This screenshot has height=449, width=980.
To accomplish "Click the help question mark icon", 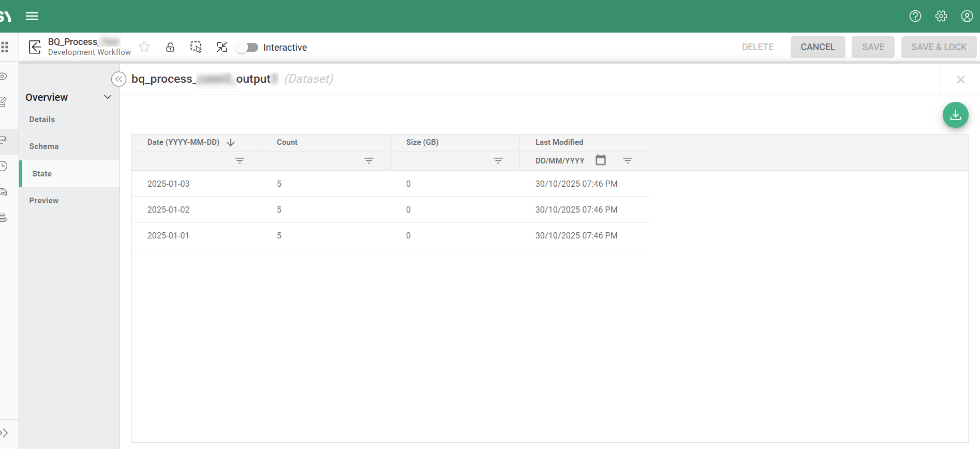I will (915, 16).
